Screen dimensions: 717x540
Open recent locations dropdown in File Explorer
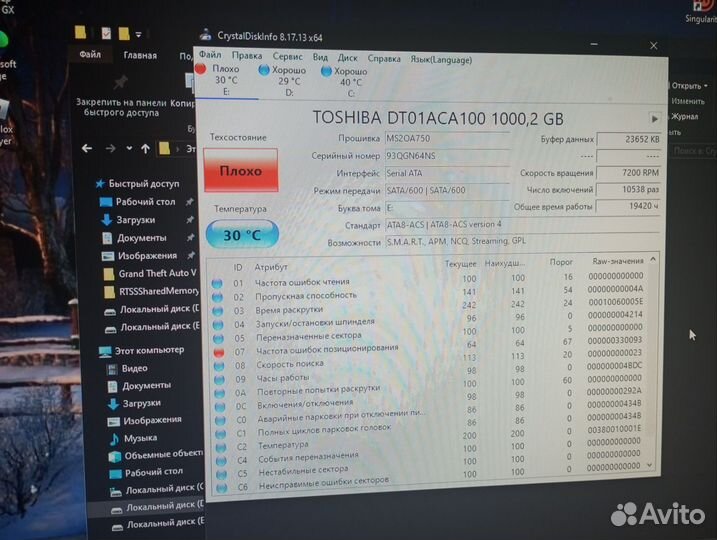coord(129,148)
